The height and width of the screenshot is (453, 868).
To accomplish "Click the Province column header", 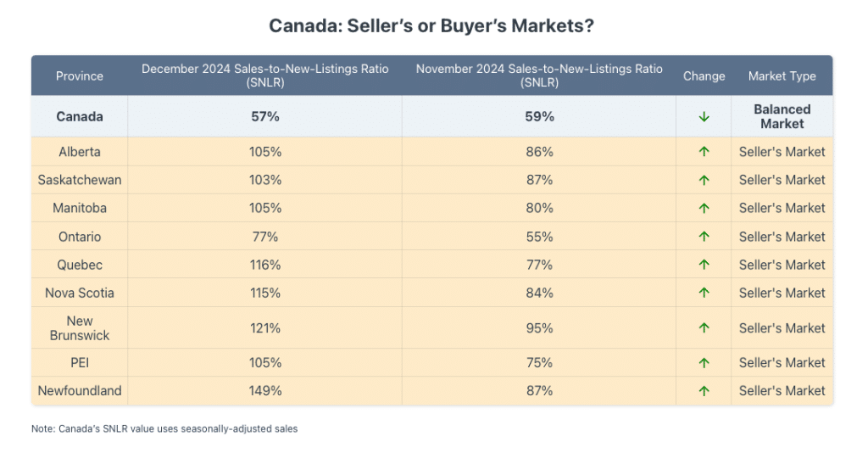I will click(80, 76).
